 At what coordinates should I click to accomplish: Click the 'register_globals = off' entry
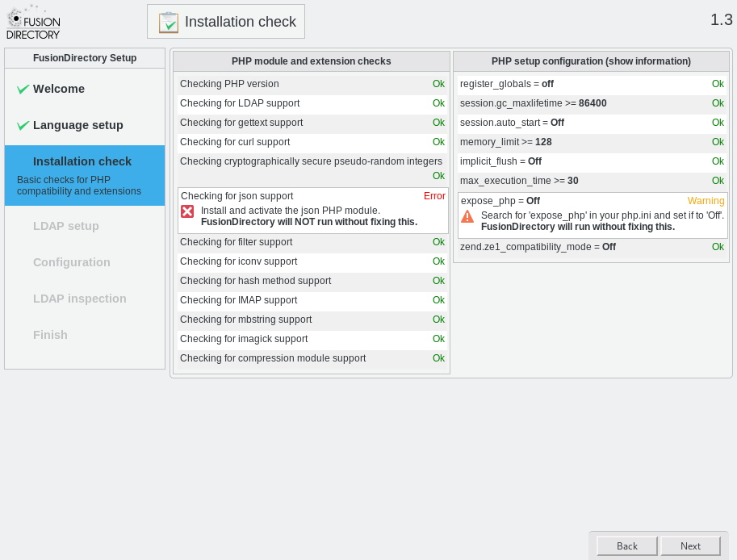click(593, 84)
